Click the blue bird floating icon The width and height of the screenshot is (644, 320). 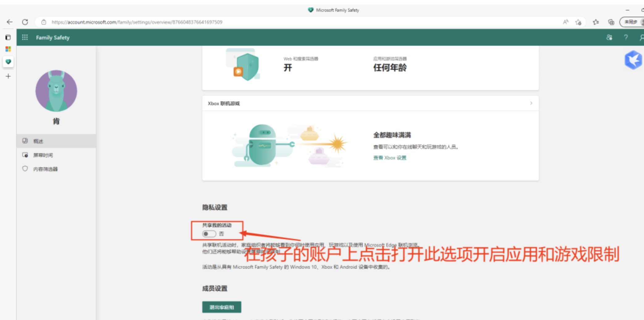(x=633, y=60)
